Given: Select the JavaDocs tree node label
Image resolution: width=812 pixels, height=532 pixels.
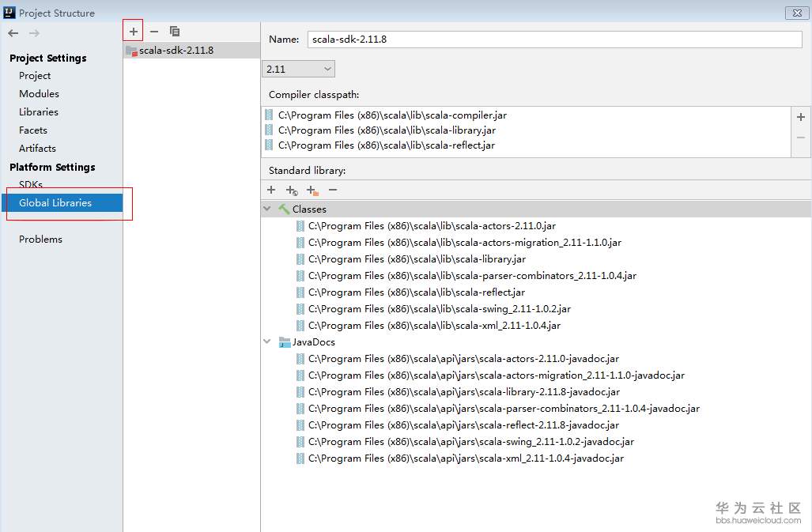Looking at the screenshot, I should click(313, 342).
